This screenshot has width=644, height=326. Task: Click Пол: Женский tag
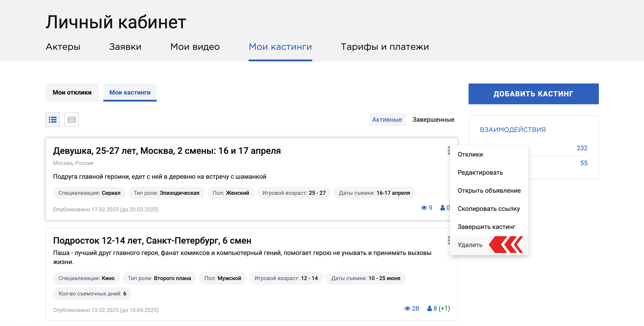(231, 193)
